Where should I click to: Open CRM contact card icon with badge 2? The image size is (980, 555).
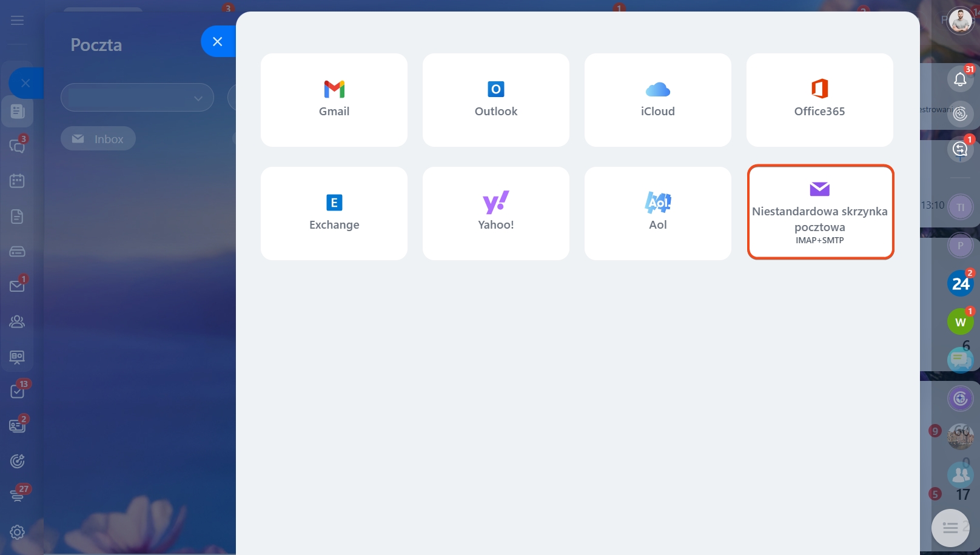[x=17, y=426]
